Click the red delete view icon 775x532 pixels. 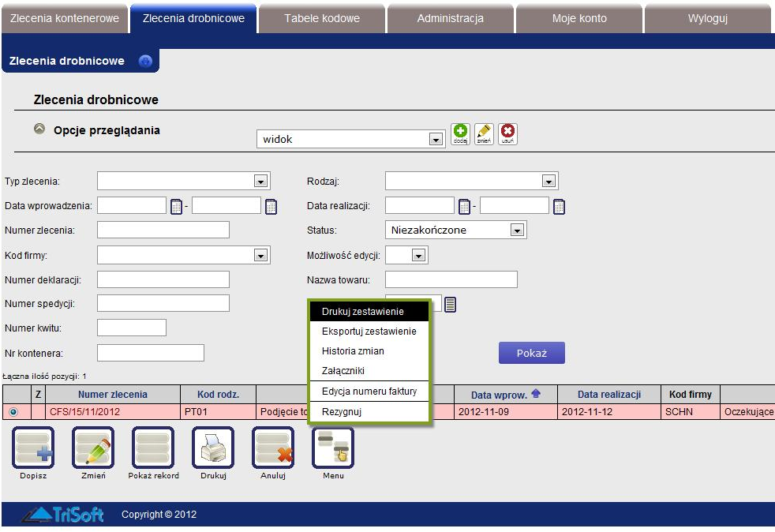coord(507,134)
